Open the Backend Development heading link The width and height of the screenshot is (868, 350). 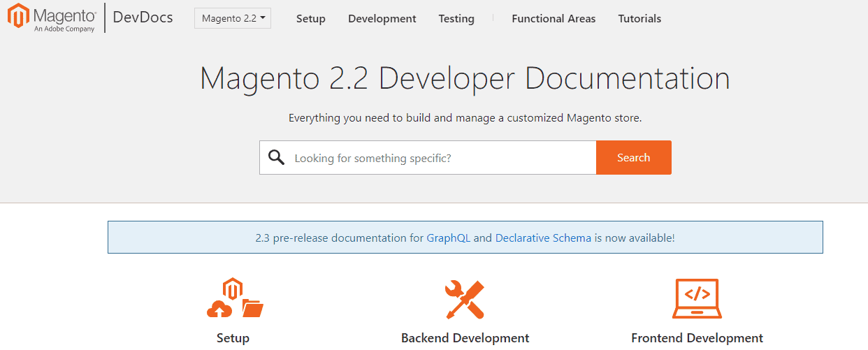465,338
